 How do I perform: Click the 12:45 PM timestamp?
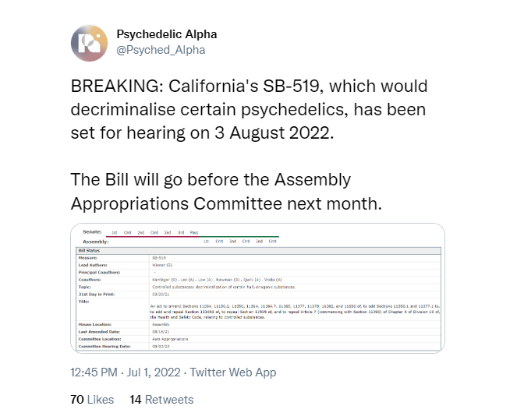click(94, 372)
